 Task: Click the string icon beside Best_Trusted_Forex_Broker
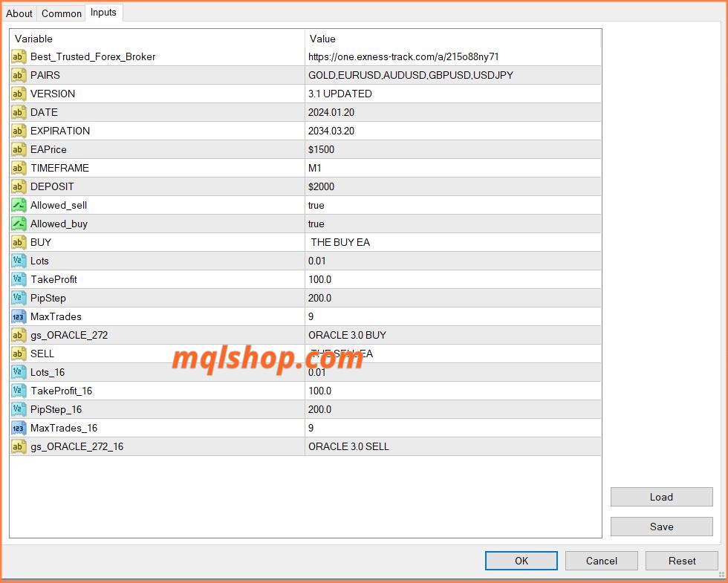[19, 56]
